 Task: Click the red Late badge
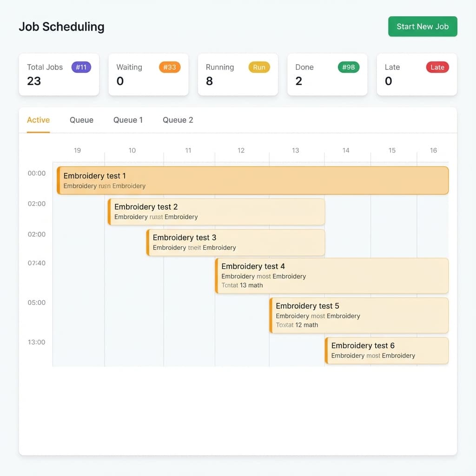tap(437, 67)
